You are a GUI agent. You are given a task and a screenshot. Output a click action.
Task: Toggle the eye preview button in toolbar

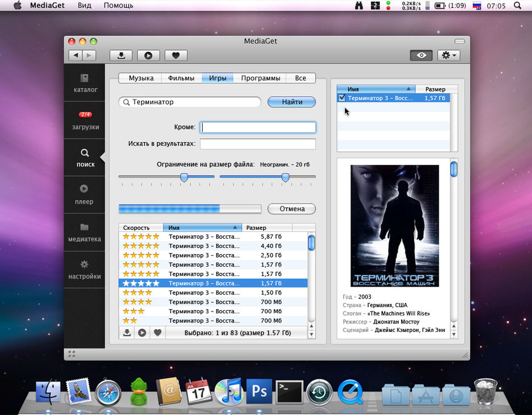pos(422,55)
